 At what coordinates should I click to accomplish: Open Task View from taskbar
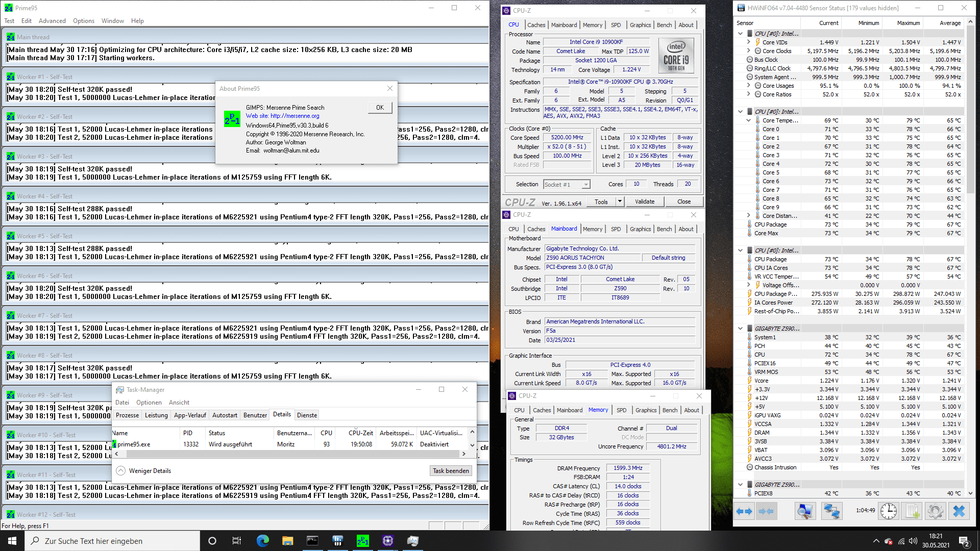point(237,541)
